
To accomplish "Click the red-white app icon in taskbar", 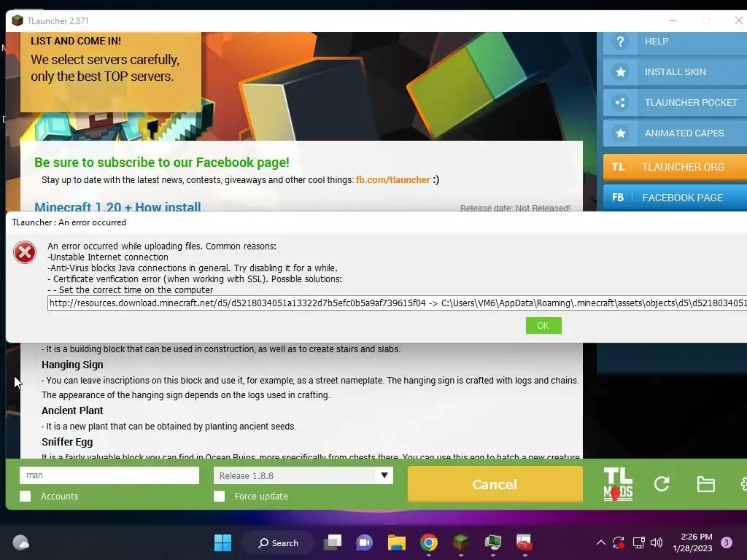I will click(x=524, y=542).
